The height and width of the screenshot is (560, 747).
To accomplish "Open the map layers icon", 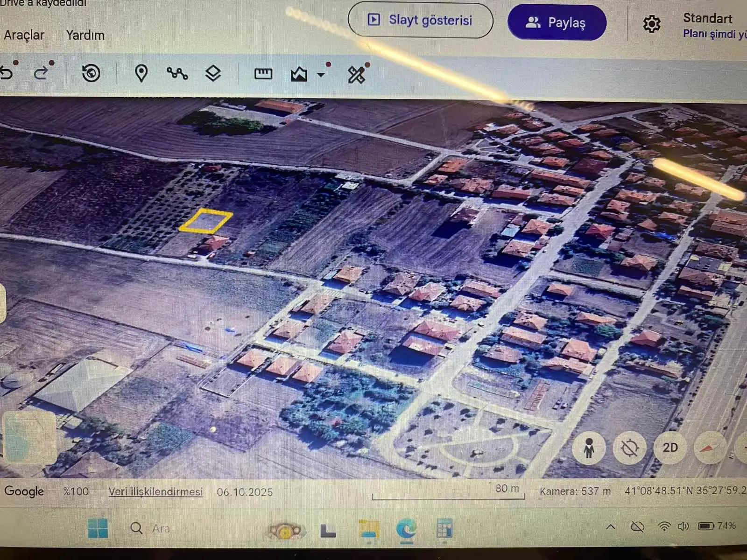I will (213, 73).
